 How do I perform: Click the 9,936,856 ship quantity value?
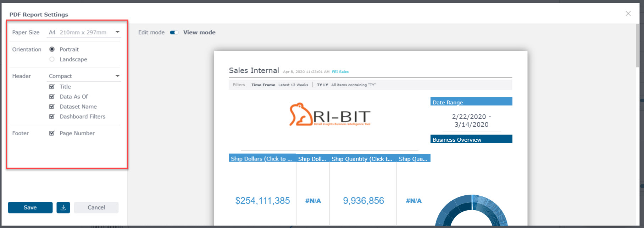[x=363, y=201]
